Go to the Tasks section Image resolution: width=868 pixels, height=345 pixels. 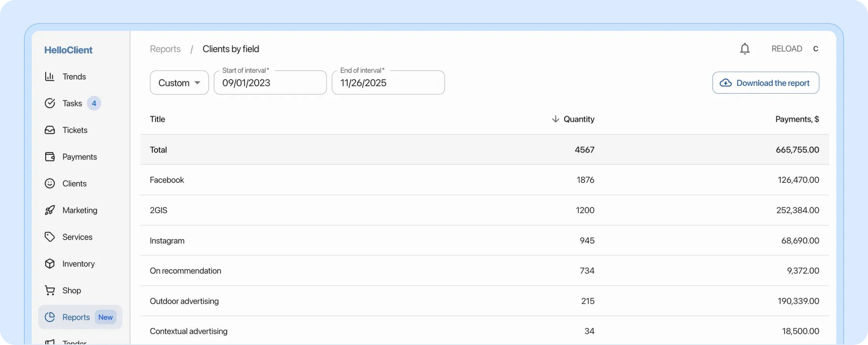pyautogui.click(x=72, y=103)
